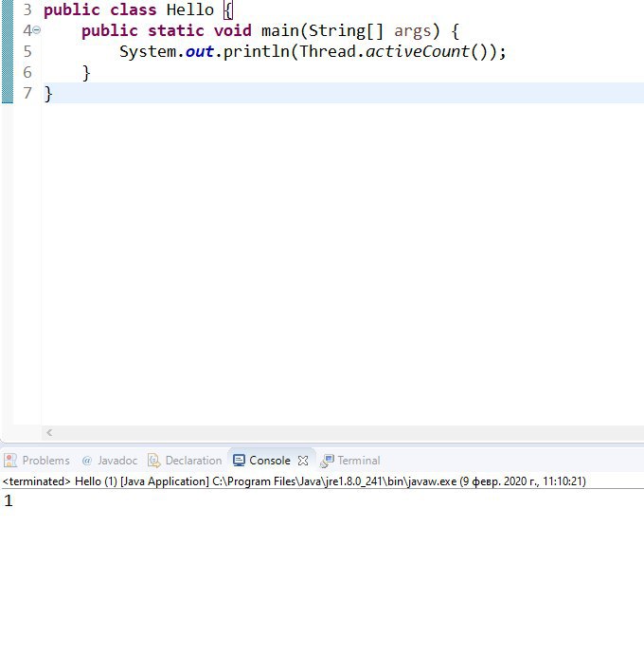
Task: Click line number 7 in the gutter
Action: [27, 93]
